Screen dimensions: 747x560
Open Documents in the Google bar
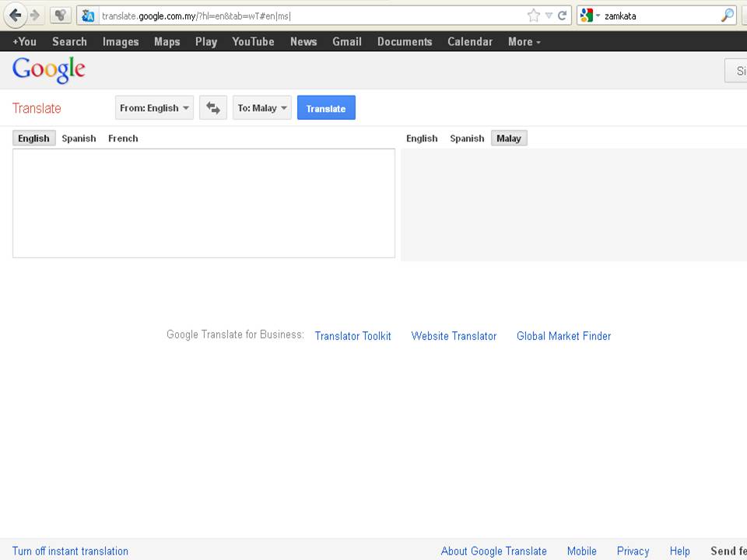tap(405, 42)
